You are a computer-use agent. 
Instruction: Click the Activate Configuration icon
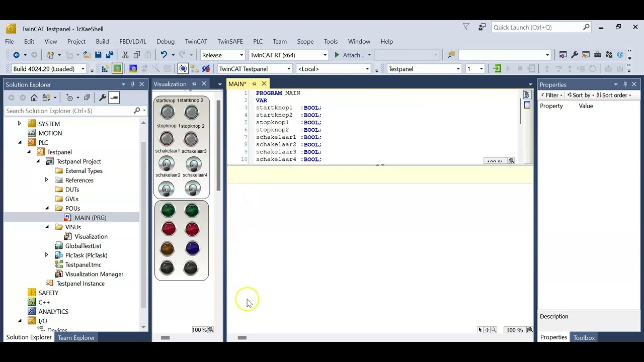(105, 69)
